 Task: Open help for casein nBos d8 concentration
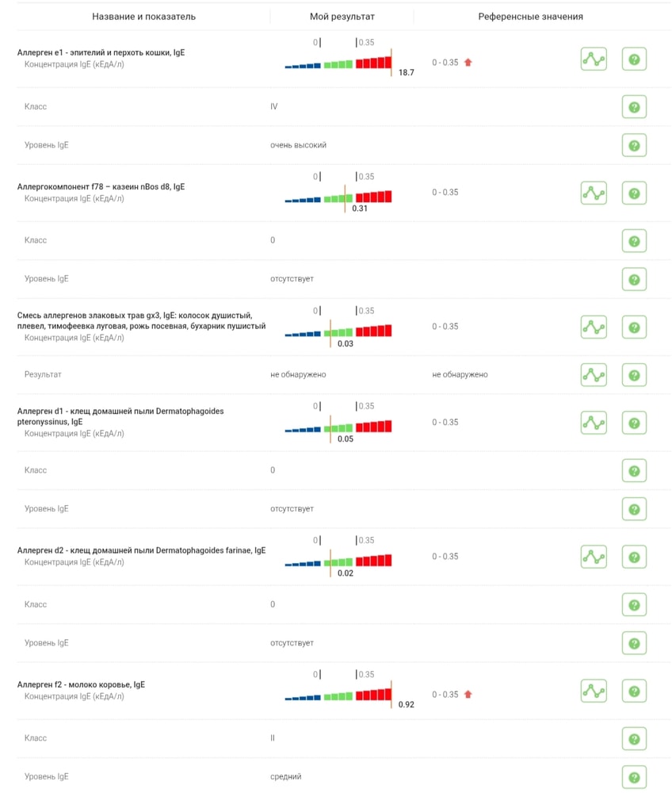(x=634, y=193)
